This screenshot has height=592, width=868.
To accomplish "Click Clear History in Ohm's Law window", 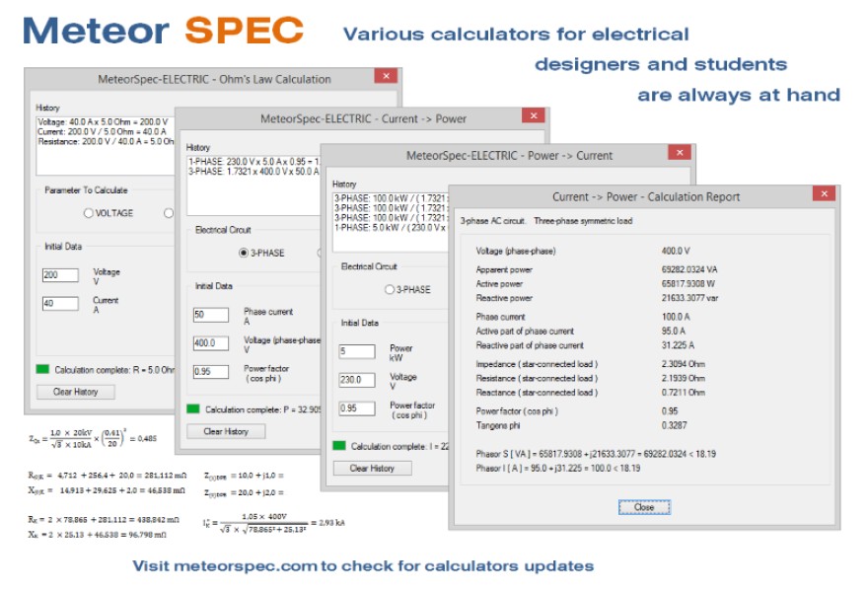I will 76,392.
